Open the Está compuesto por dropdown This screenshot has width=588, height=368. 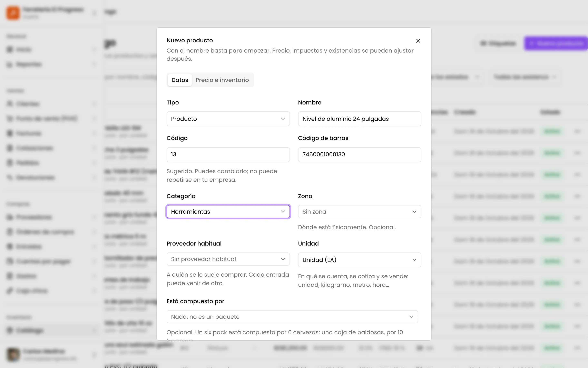292,317
